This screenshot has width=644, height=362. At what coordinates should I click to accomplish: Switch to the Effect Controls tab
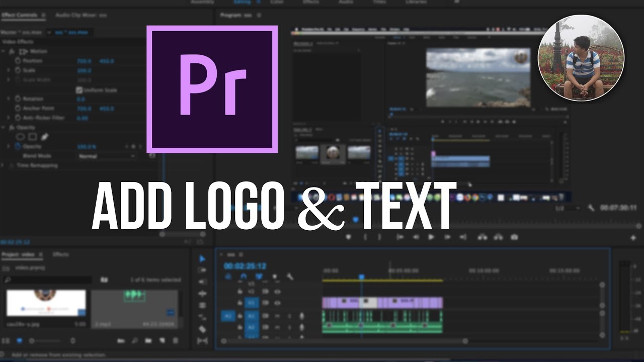[x=19, y=15]
